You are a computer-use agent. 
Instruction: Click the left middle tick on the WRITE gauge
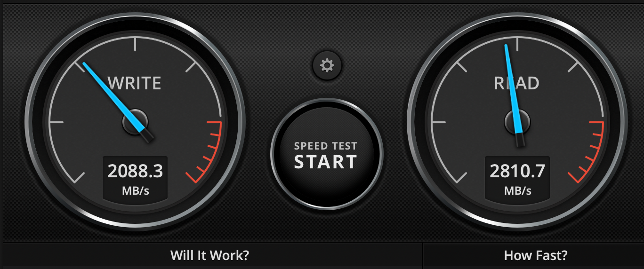click(56, 122)
